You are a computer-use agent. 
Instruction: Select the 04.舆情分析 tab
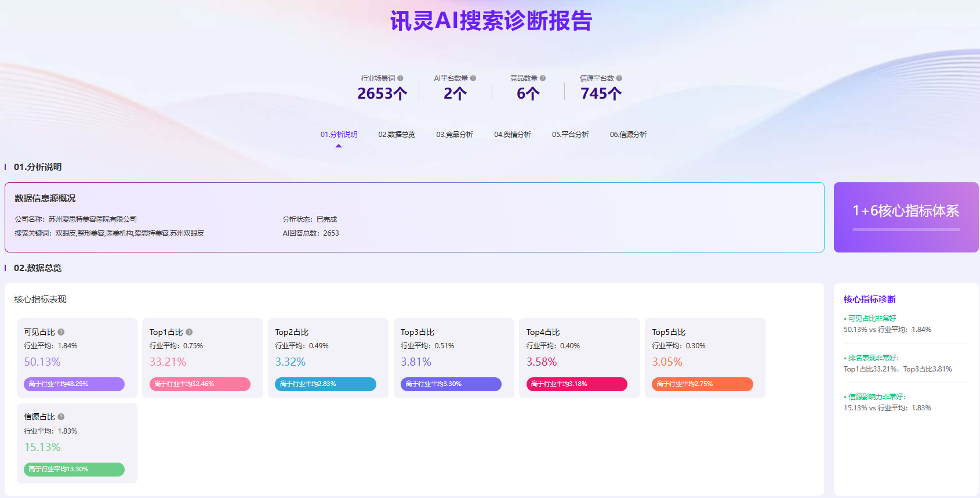pos(513,135)
